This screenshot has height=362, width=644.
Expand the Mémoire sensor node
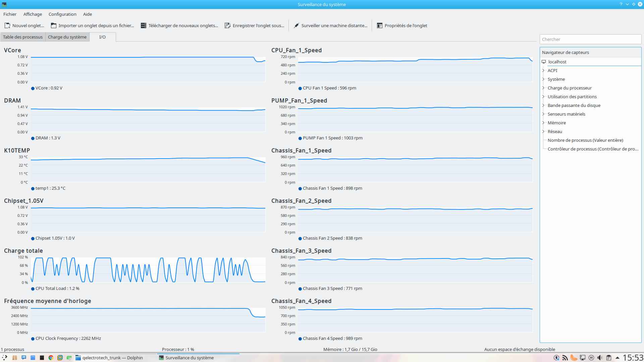click(543, 123)
